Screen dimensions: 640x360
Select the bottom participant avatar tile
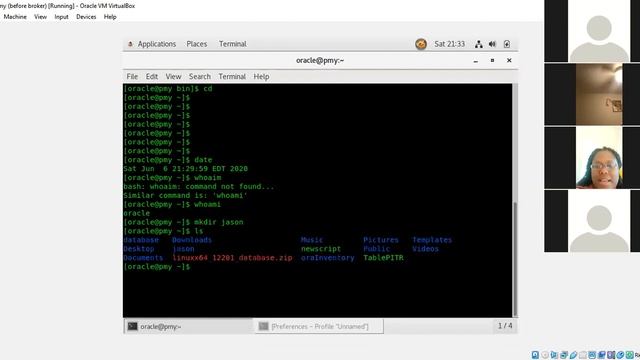coord(592,221)
